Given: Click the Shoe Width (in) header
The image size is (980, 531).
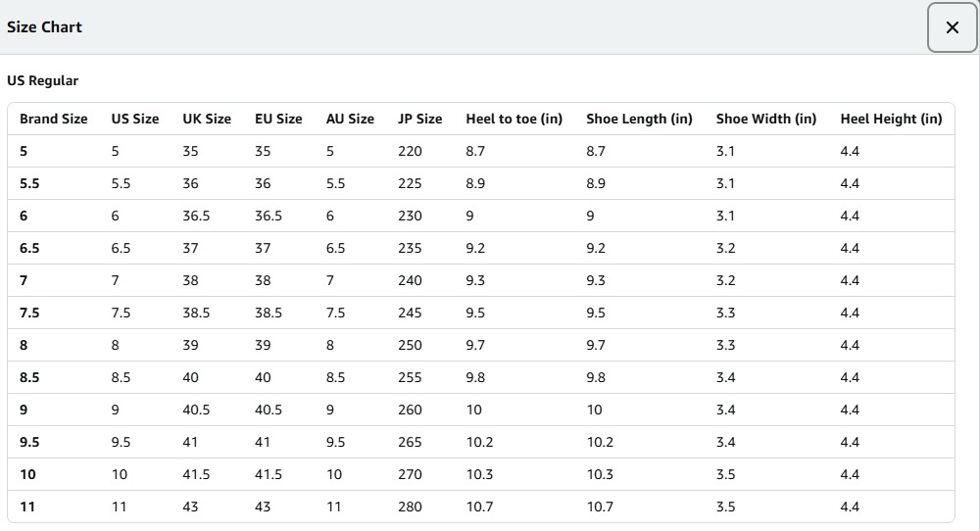Looking at the screenshot, I should coord(765,119).
